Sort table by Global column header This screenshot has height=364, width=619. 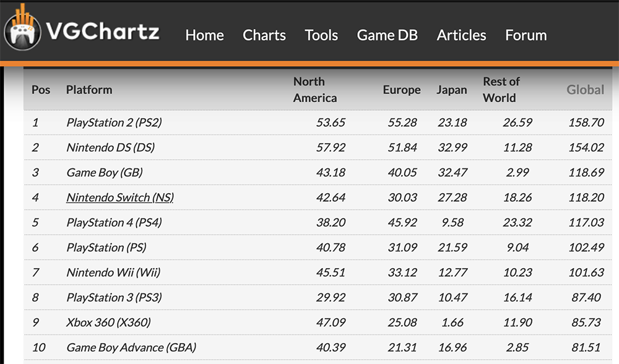pos(585,90)
